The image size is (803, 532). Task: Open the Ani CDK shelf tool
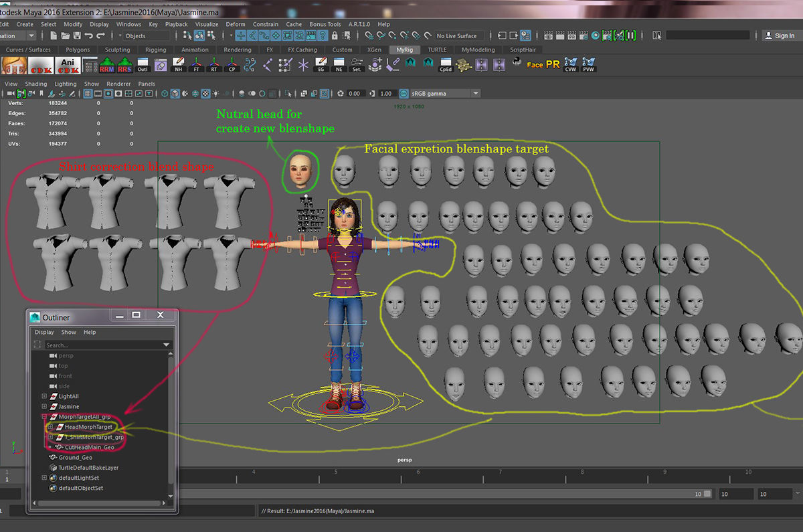click(x=67, y=65)
